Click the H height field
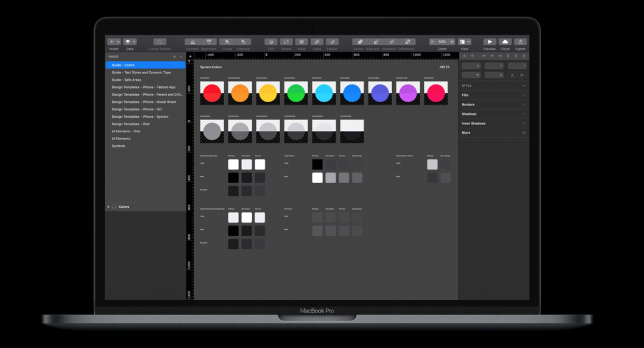 [494, 75]
